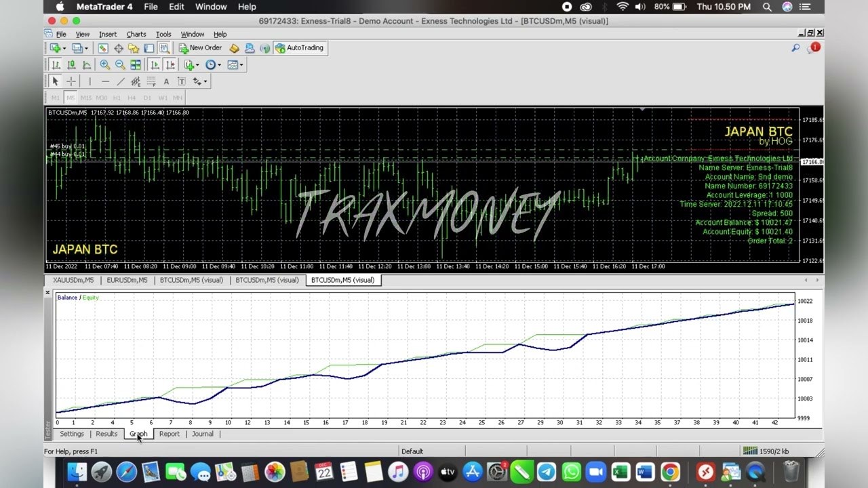Toggle the Strategy Tester icon
The image size is (868, 488).
coord(164,48)
